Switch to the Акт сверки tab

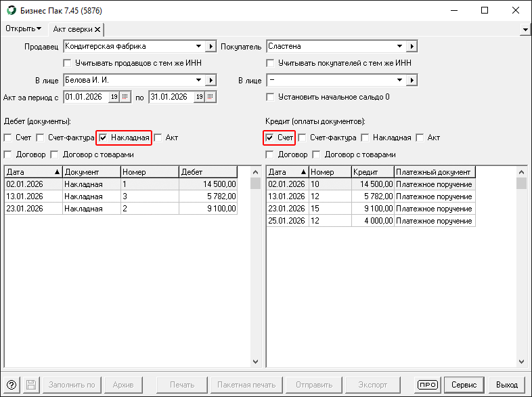(72, 29)
